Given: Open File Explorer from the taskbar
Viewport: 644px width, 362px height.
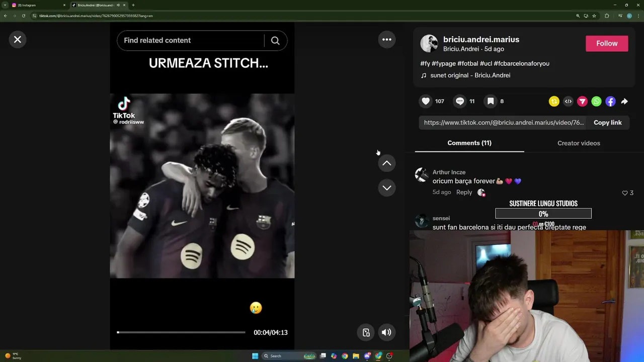Looking at the screenshot, I should (356, 356).
